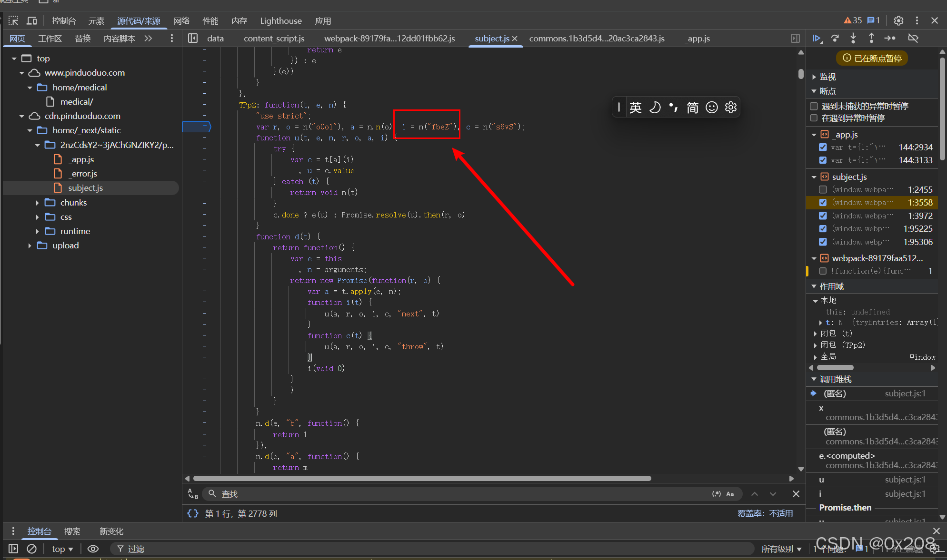This screenshot has width=947, height=560.
Task: Resume script execution button
Action: point(817,38)
